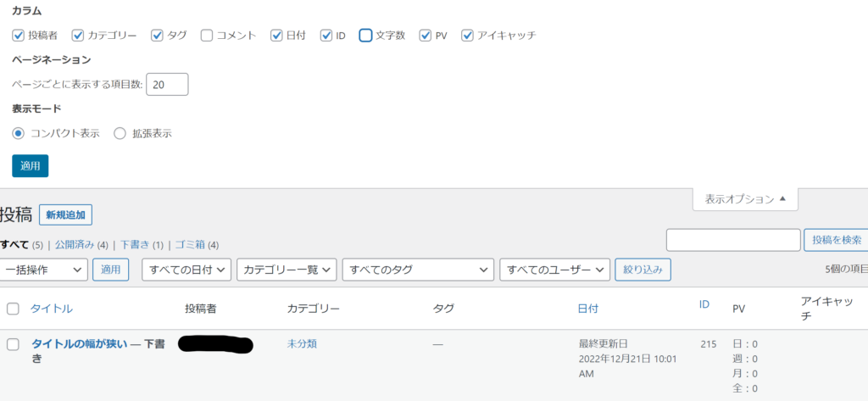This screenshot has height=401, width=868.
Task: Open the カテゴリー一覧 dropdown
Action: pos(287,270)
